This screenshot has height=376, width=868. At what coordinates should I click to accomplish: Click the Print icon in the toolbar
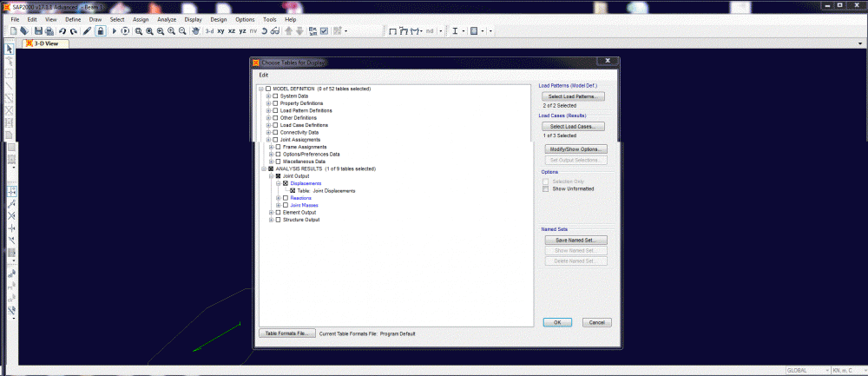tap(49, 31)
